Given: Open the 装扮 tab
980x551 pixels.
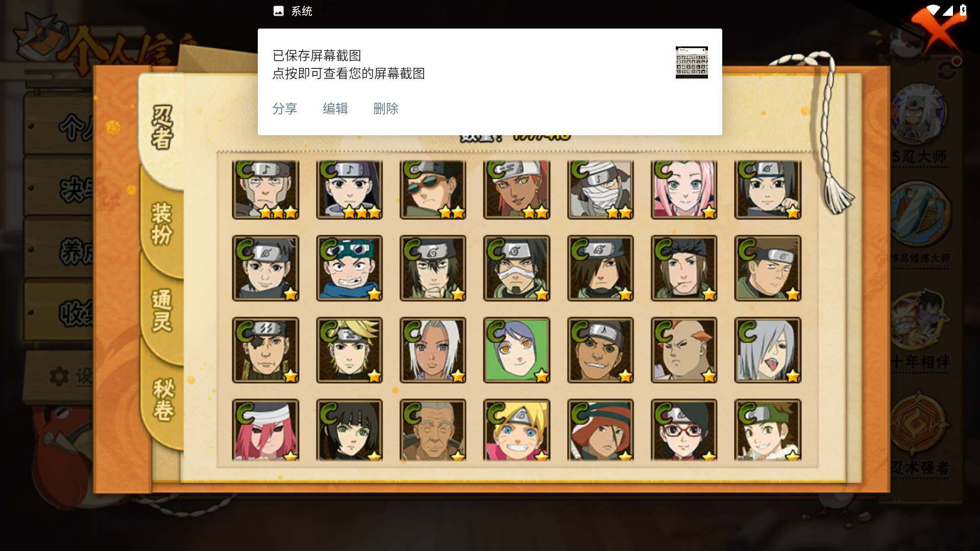Looking at the screenshot, I should [162, 224].
